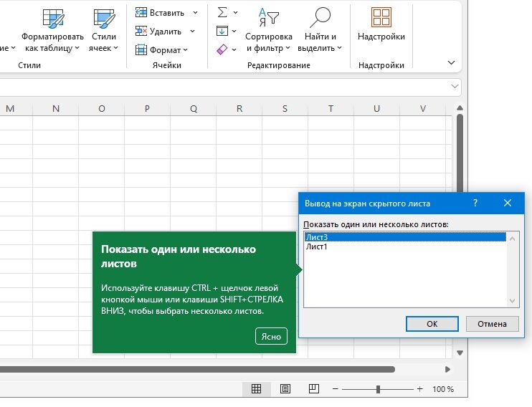Click the Clear eraser icon

(222, 49)
